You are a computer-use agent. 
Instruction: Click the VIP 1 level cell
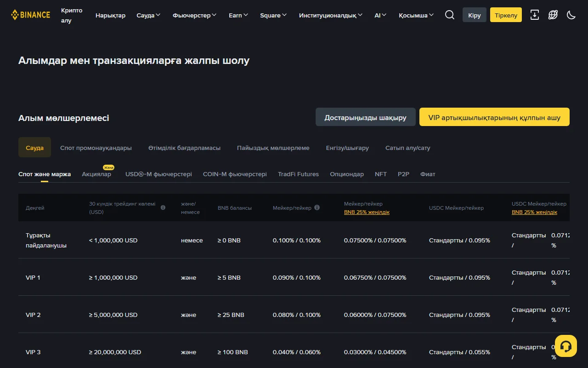tap(33, 277)
